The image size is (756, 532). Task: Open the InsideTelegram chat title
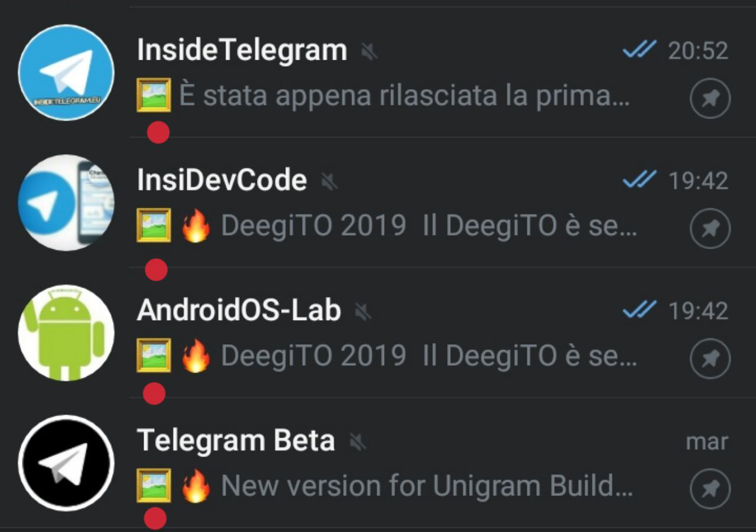tap(242, 50)
